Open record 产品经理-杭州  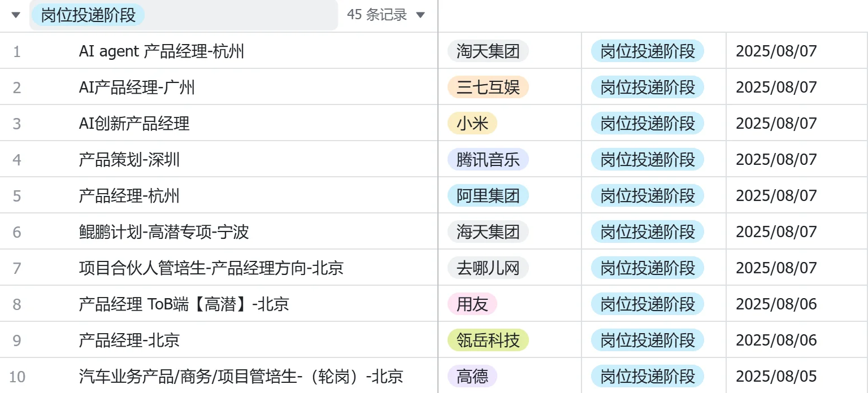pos(129,196)
